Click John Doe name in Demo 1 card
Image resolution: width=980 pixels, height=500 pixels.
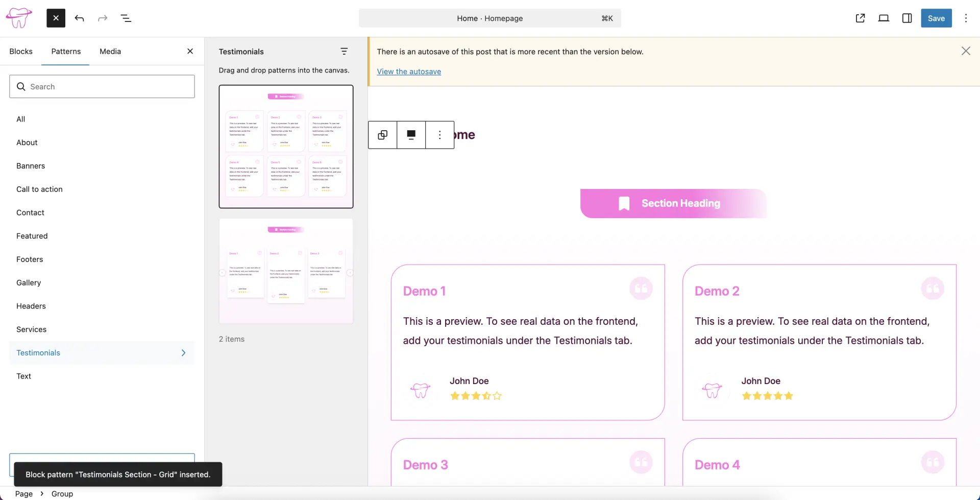469,381
